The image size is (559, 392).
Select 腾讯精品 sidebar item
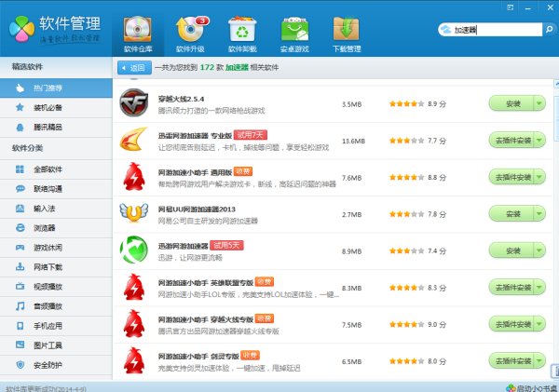(56, 128)
